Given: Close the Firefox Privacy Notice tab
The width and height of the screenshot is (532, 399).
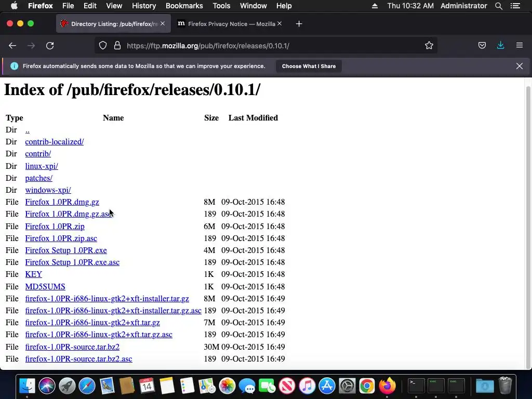Looking at the screenshot, I should point(280,23).
